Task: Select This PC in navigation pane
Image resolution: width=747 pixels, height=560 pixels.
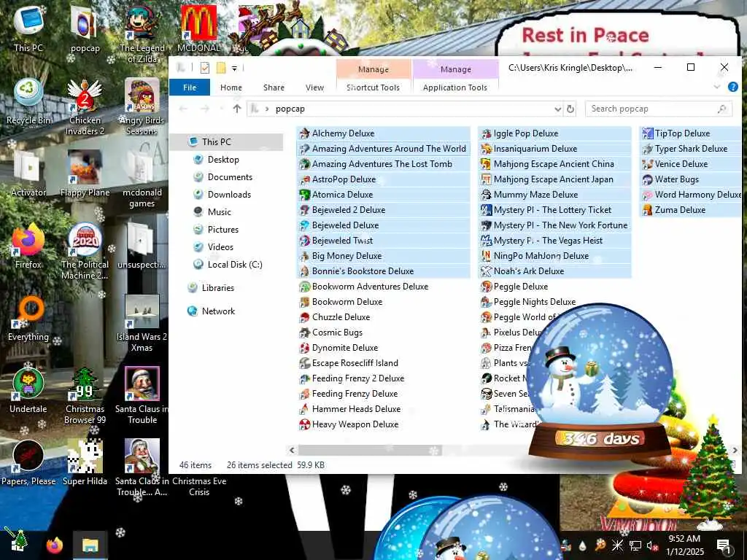Action: click(216, 141)
